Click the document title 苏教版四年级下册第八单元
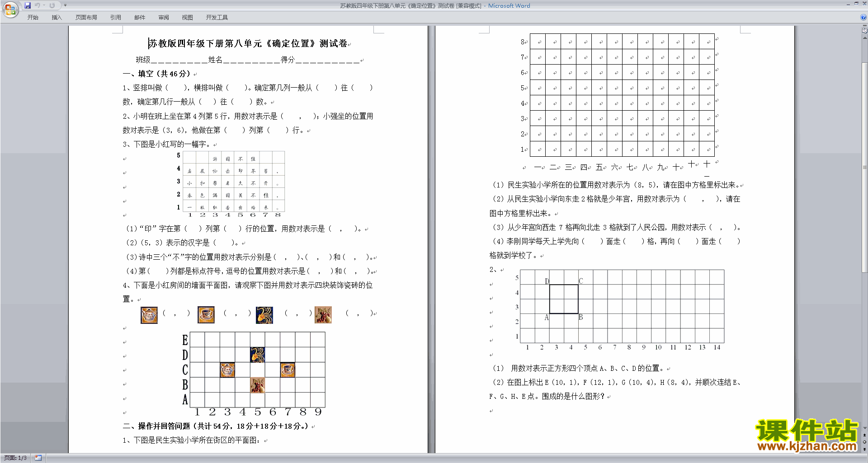This screenshot has width=868, height=463. coord(249,43)
